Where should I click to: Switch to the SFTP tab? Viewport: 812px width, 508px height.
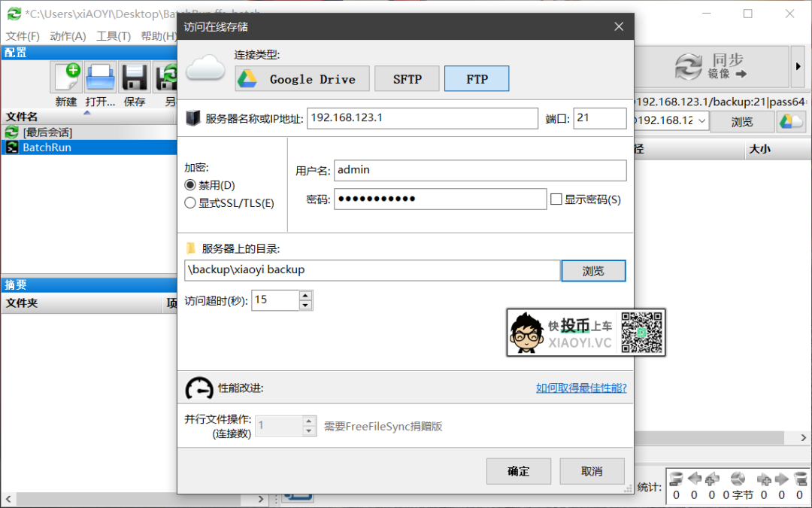coord(407,78)
